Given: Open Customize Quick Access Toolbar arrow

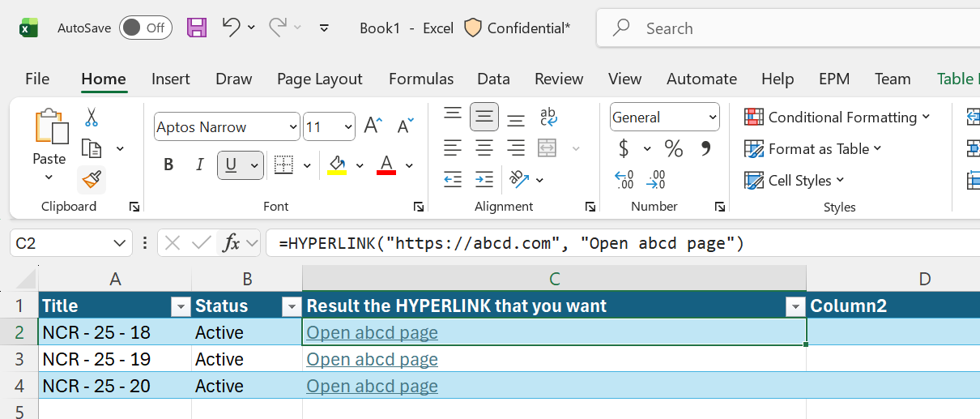Looking at the screenshot, I should 324,28.
